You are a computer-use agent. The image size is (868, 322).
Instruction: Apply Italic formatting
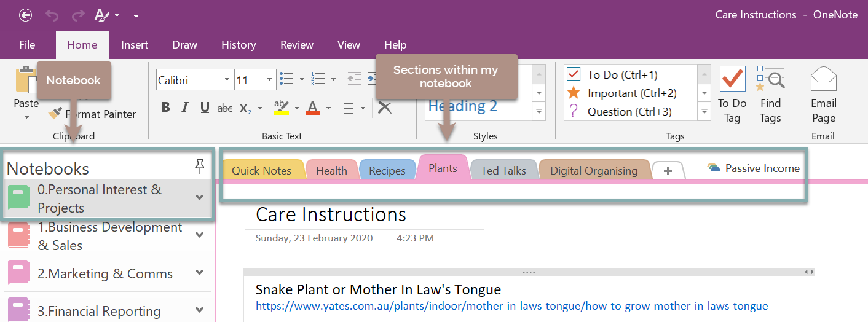tap(185, 108)
